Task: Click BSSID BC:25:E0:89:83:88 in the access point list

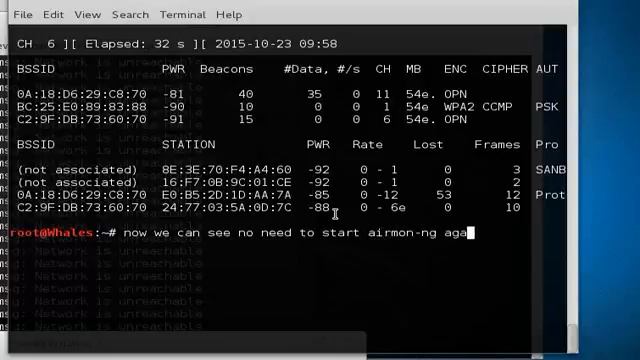Action: click(82, 107)
